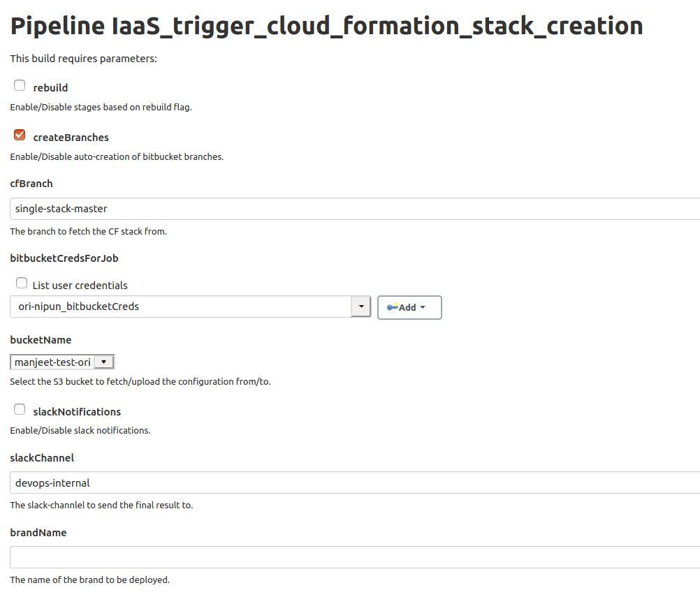
Task: Uncheck the createBranches checkbox
Action: 20,135
